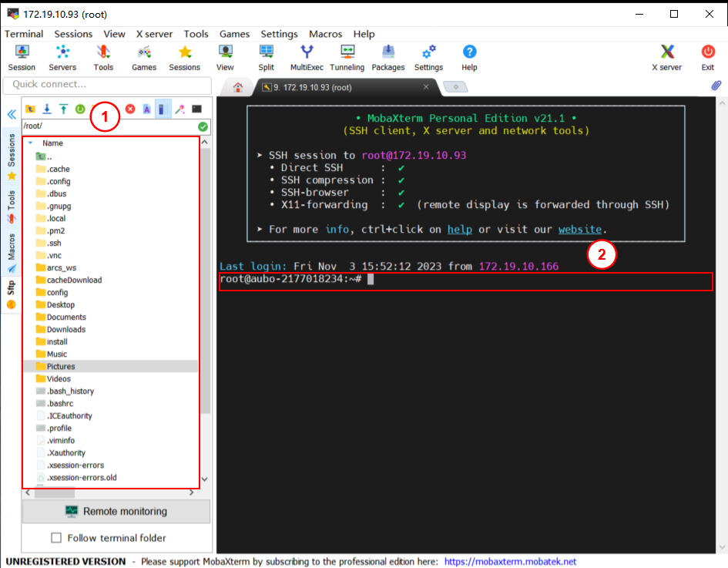Click the green path confirm checkmark
Viewport: 728px width, 568px height.
pyautogui.click(x=203, y=126)
